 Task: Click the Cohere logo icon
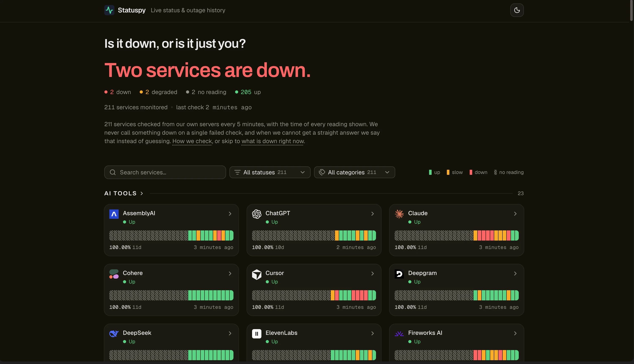pos(114,274)
